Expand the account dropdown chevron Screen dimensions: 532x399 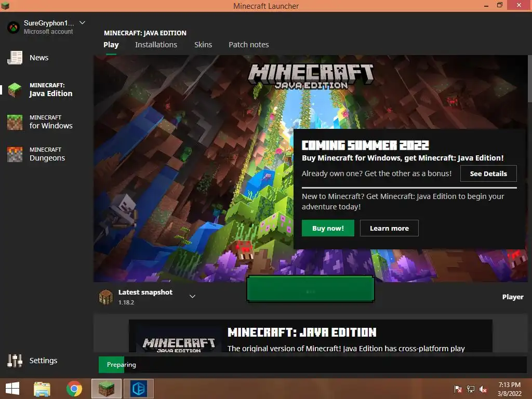point(82,23)
